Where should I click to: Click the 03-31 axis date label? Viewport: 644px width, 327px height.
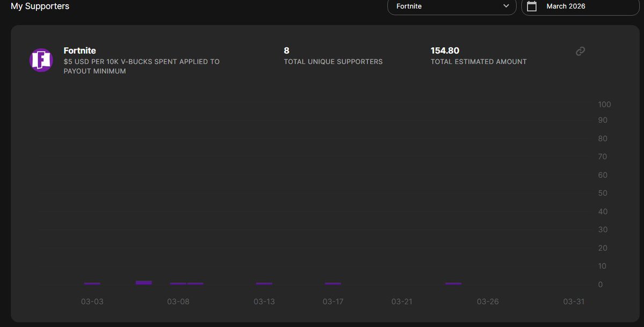click(x=574, y=302)
